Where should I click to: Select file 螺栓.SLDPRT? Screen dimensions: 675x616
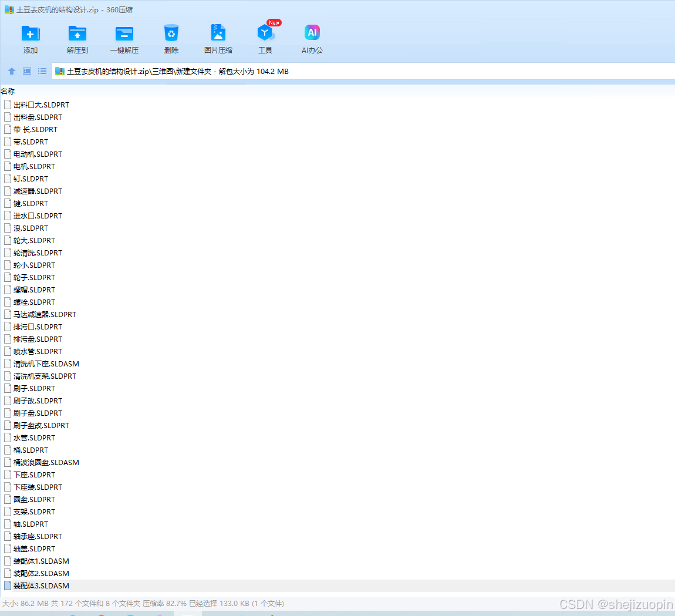tap(34, 302)
